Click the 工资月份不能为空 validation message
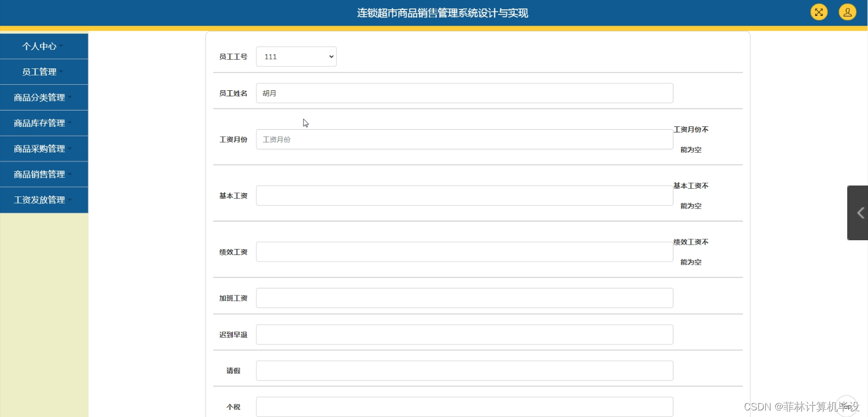This screenshot has height=417, width=868. tap(691, 140)
